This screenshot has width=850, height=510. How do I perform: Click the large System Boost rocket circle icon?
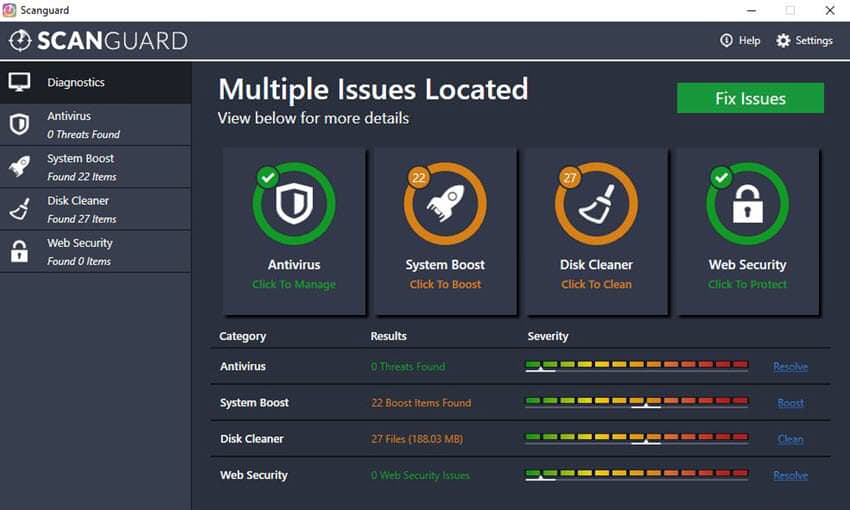point(445,204)
